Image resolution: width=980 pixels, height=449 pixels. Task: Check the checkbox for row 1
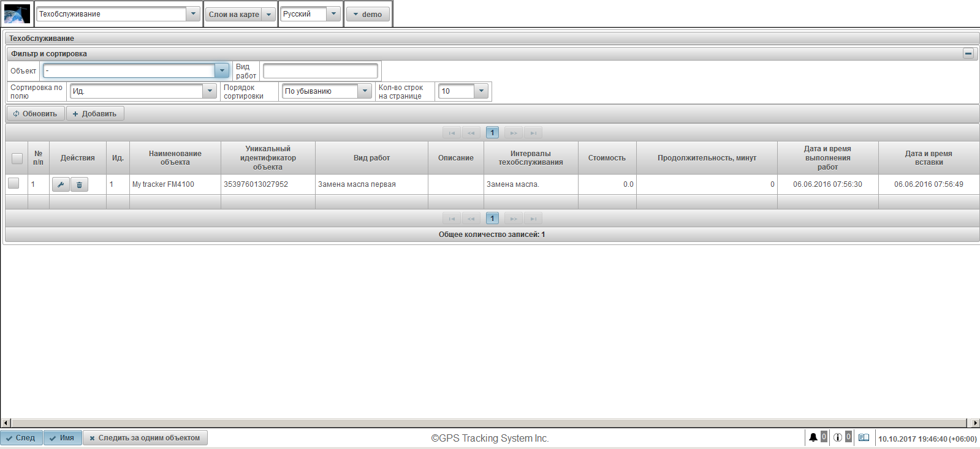pos(13,183)
